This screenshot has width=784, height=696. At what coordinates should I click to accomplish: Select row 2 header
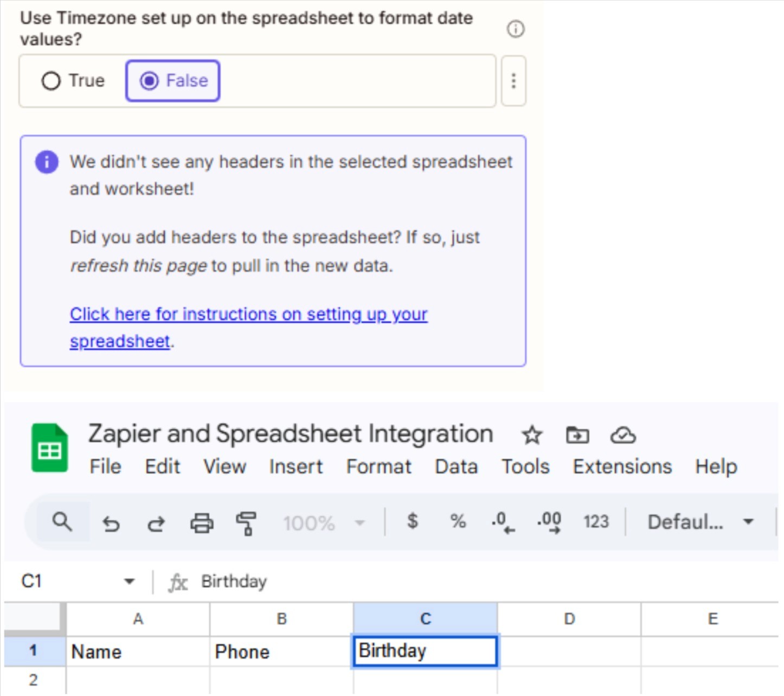34,680
